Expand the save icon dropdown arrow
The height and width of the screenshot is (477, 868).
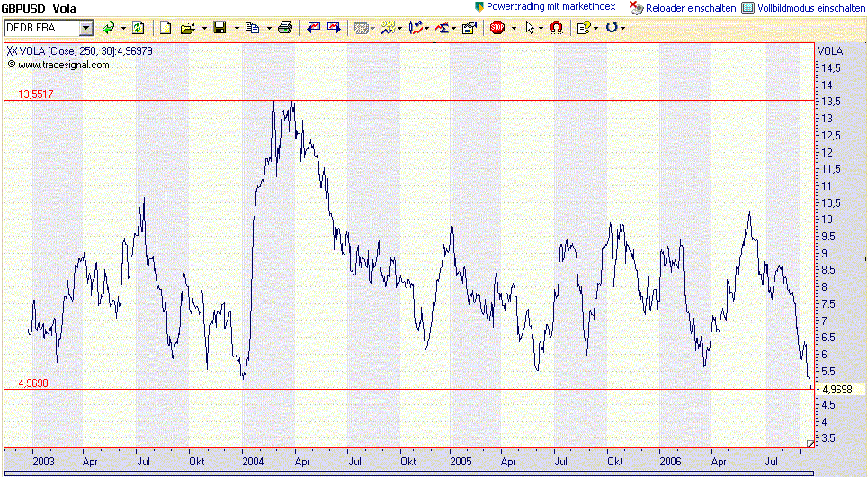tap(236, 28)
